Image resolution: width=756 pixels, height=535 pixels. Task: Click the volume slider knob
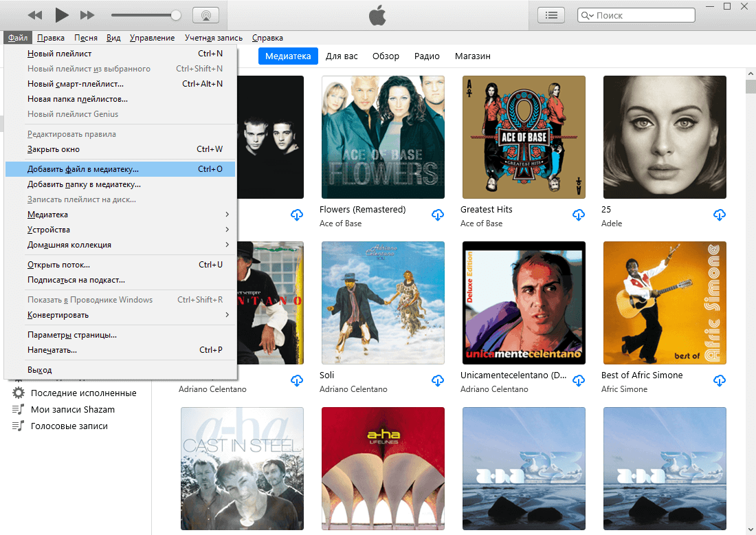click(x=176, y=15)
